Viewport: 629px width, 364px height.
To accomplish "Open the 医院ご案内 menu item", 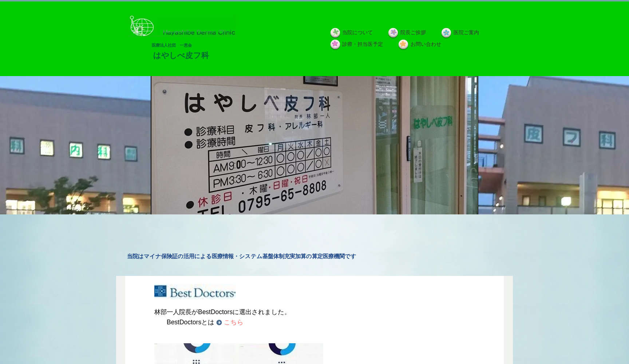I will (466, 33).
